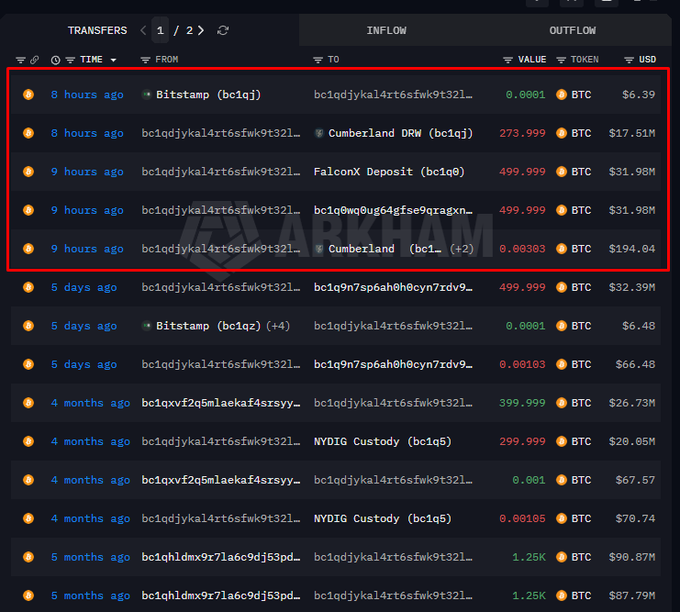The height and width of the screenshot is (612, 680).
Task: Open NYDIG Custody recipient on $70.74 row
Action: [382, 519]
